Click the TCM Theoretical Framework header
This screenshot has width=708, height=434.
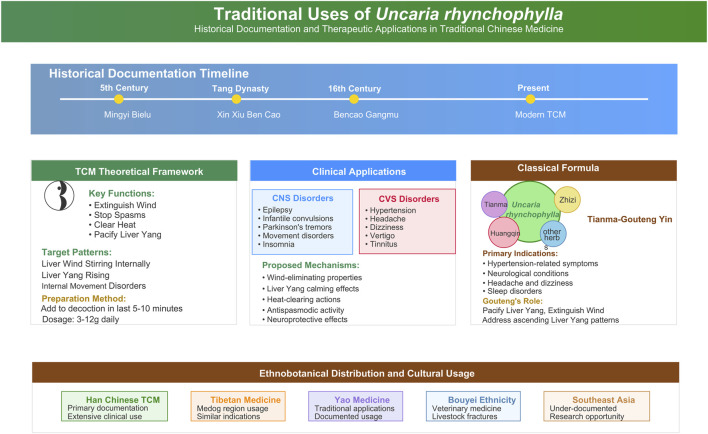[134, 171]
